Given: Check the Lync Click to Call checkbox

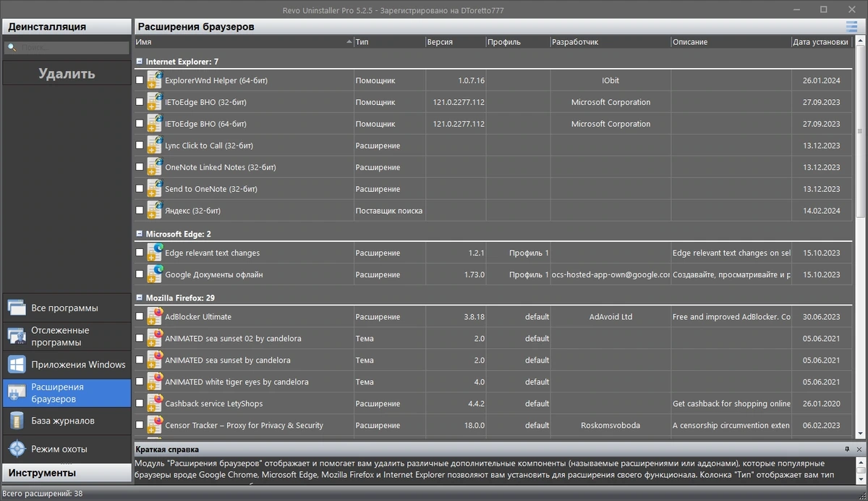Looking at the screenshot, I should pyautogui.click(x=140, y=146).
